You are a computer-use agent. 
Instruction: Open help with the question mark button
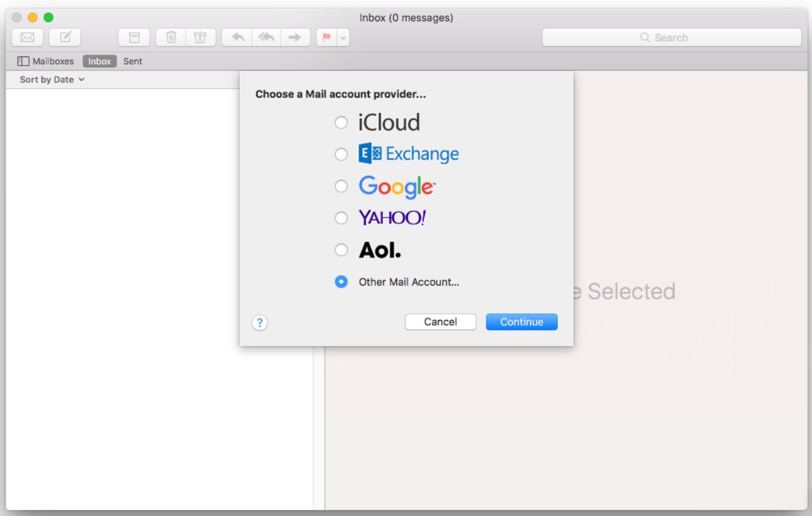coord(260,322)
